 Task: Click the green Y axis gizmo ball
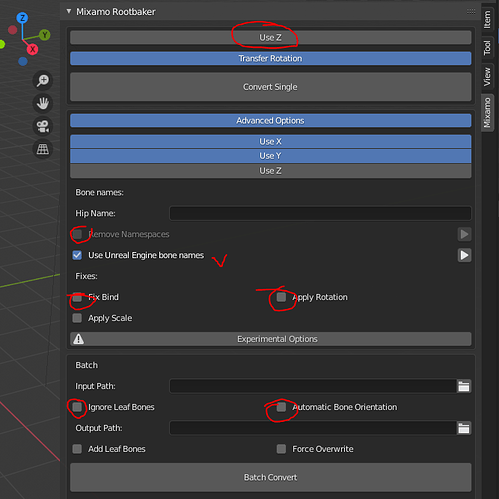click(45, 35)
